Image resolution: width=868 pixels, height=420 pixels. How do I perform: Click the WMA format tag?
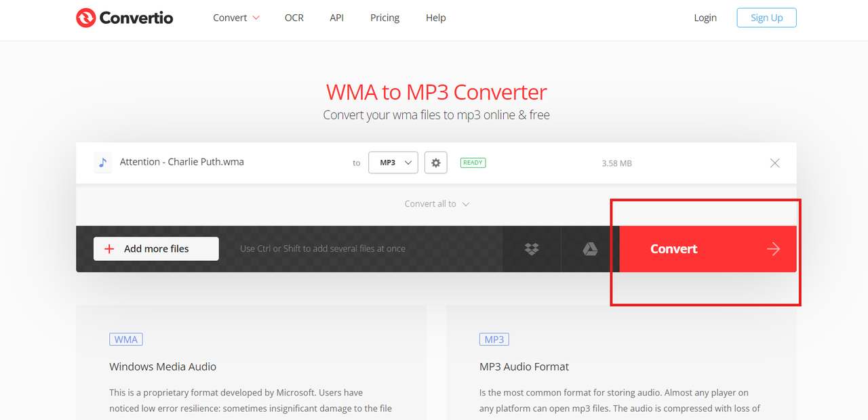[126, 339]
